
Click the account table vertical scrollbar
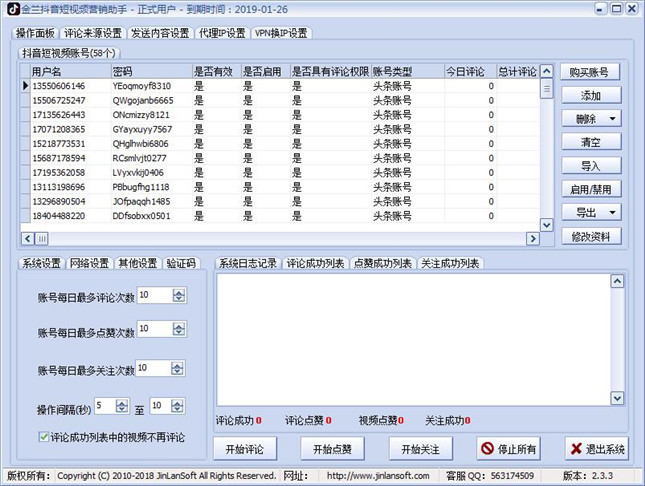click(x=546, y=150)
